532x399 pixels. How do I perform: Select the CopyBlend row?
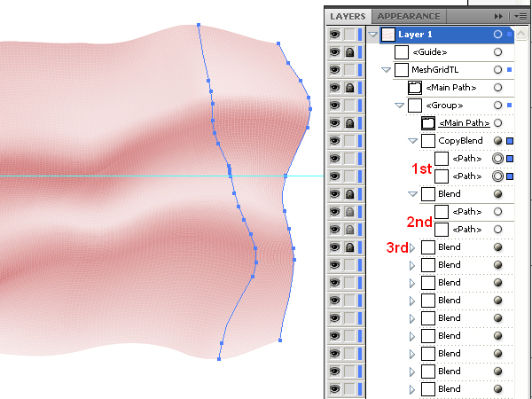coord(466,140)
